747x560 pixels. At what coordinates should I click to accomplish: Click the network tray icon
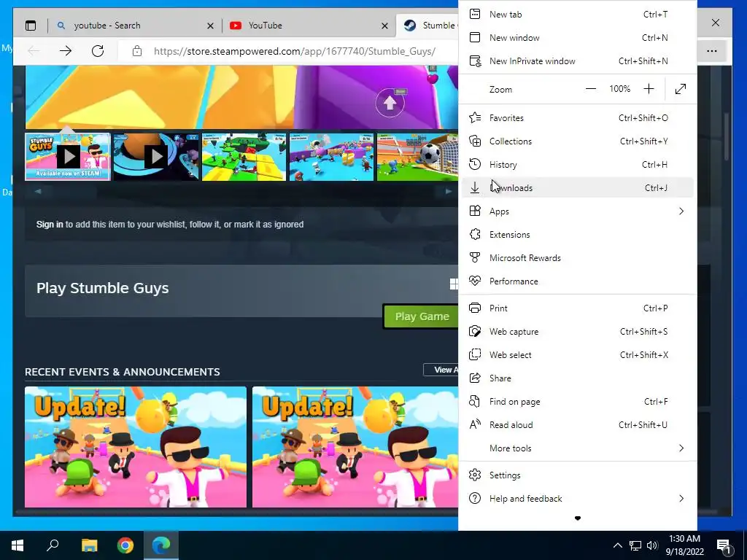(x=635, y=545)
